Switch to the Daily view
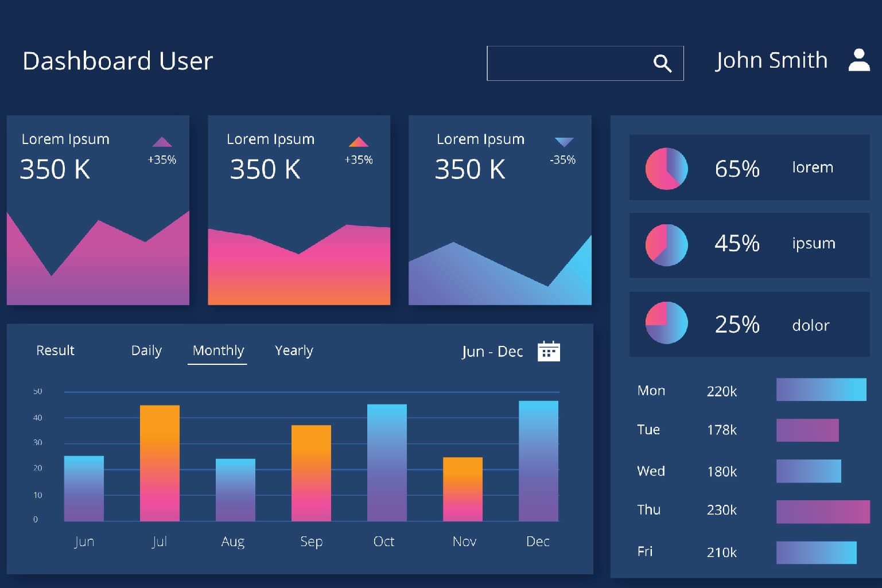The image size is (882, 588). 146,351
